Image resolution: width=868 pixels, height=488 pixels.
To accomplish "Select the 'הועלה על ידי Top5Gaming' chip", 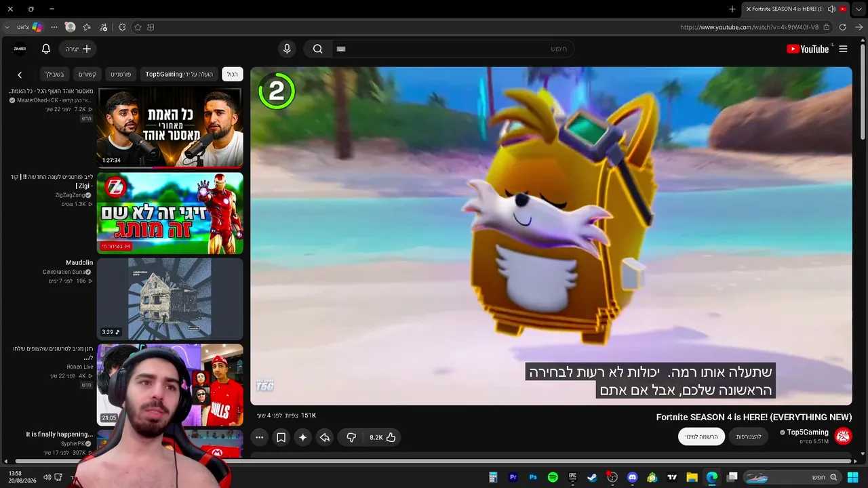I will (179, 74).
